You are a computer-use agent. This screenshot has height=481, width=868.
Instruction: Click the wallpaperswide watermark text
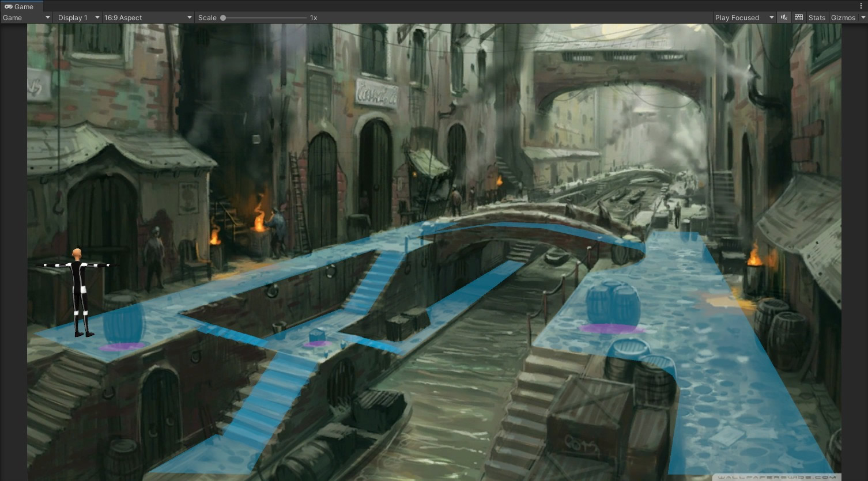(x=775, y=477)
